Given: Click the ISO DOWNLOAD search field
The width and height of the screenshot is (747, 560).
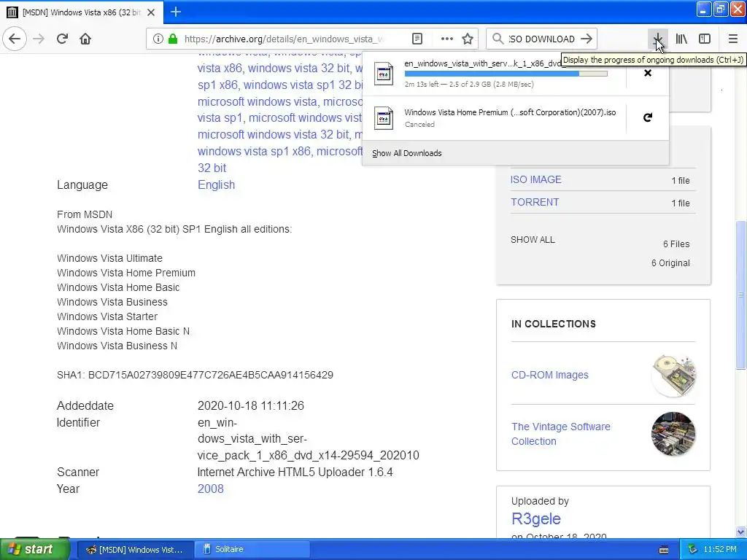Looking at the screenshot, I should (x=542, y=39).
